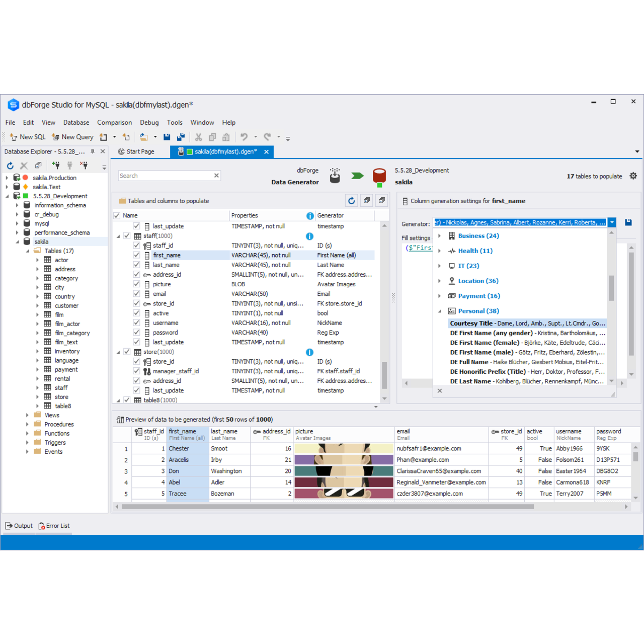Click the refresh icon in tables panel header
Image resolution: width=644 pixels, height=644 pixels.
(x=351, y=201)
